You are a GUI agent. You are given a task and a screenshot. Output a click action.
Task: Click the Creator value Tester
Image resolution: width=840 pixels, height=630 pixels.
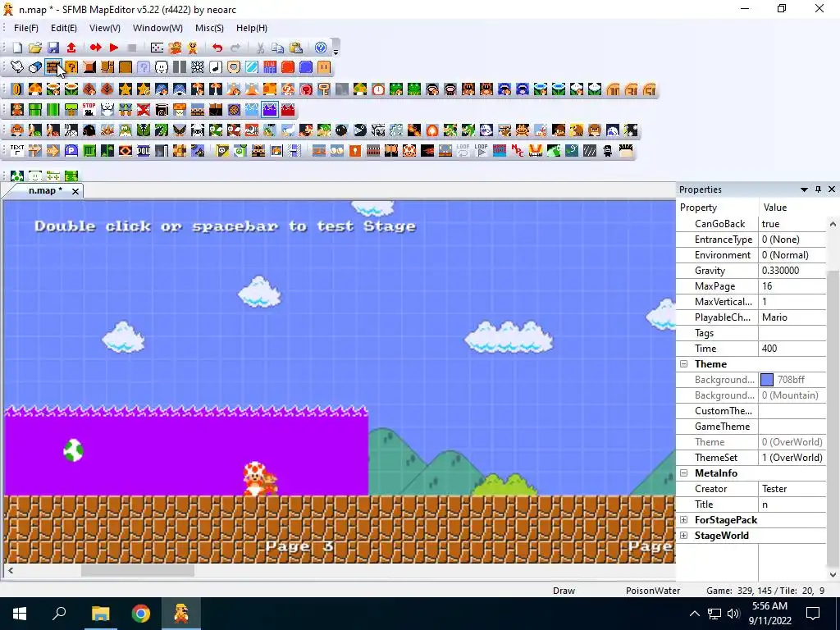point(792,489)
